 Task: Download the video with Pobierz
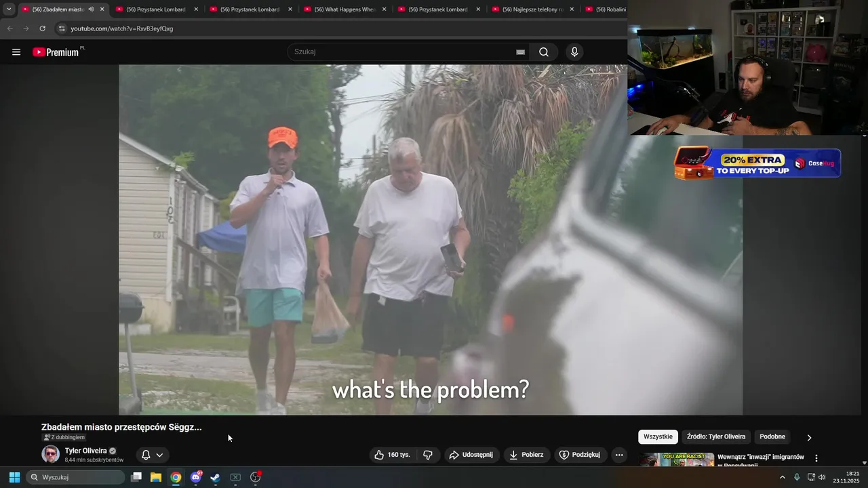(526, 455)
